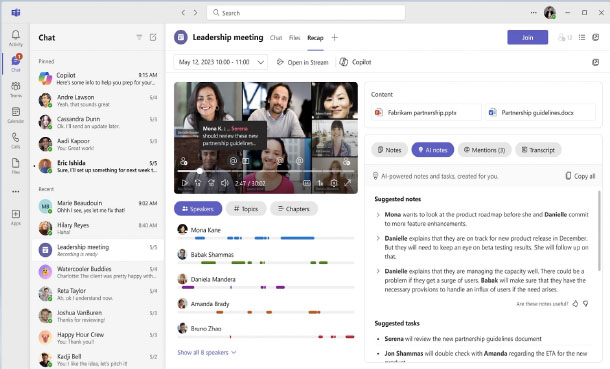Image resolution: width=610 pixels, height=369 pixels.
Task: Play the meeting recording
Action: click(x=185, y=183)
